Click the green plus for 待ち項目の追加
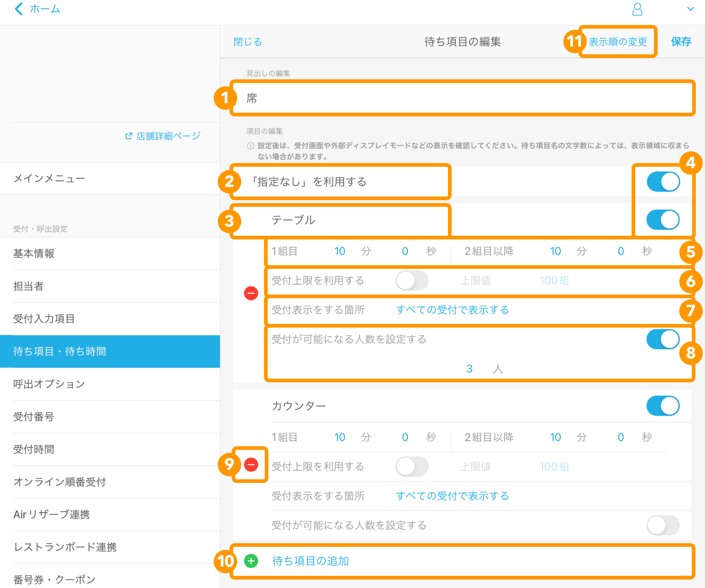Viewport: 705px width, 588px height. pos(251,561)
